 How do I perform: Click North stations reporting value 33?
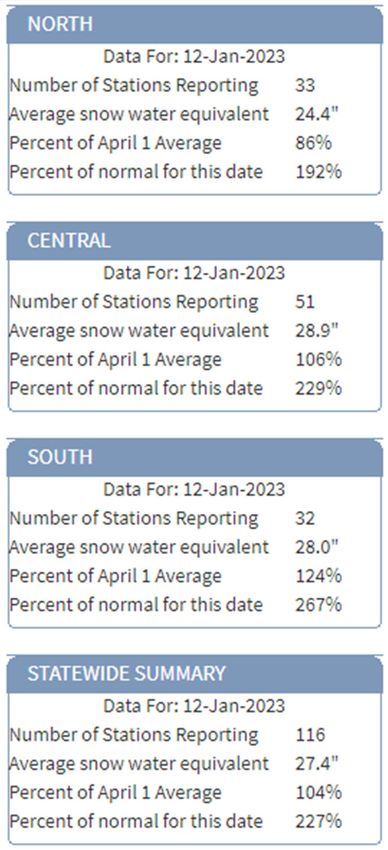[305, 85]
